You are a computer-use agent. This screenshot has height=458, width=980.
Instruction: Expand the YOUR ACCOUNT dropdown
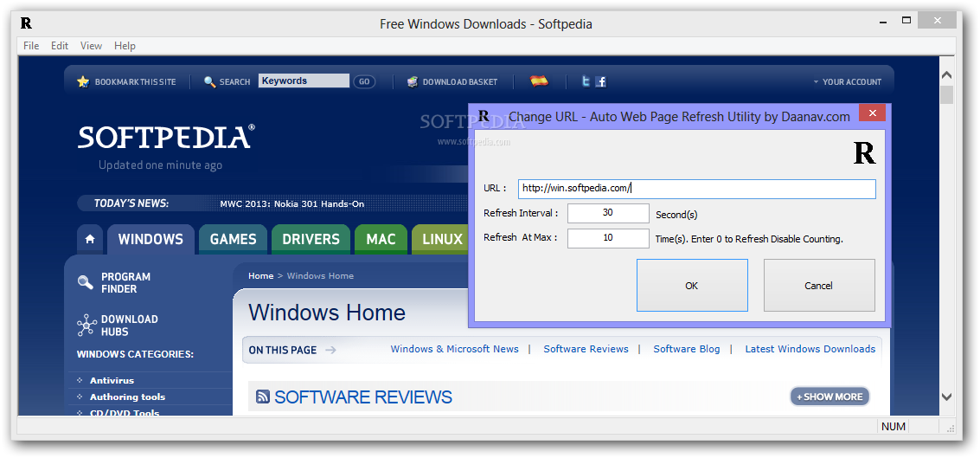tap(847, 82)
